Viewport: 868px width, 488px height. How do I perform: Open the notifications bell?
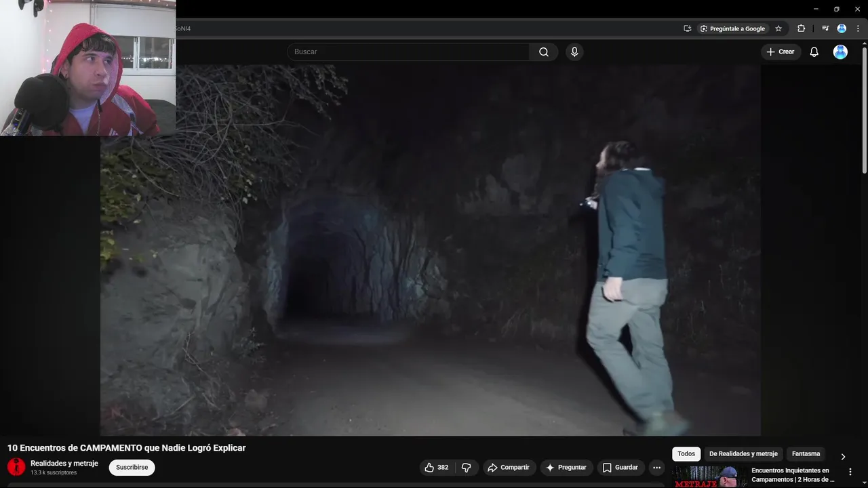click(x=814, y=52)
